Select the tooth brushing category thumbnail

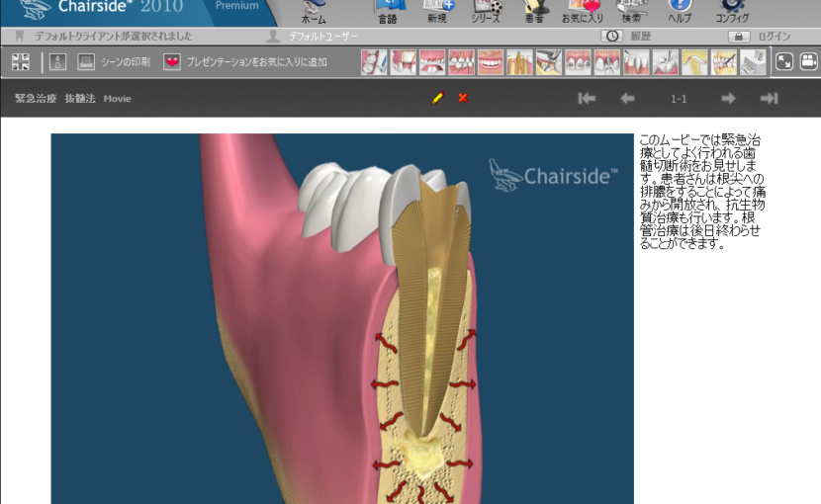(374, 62)
